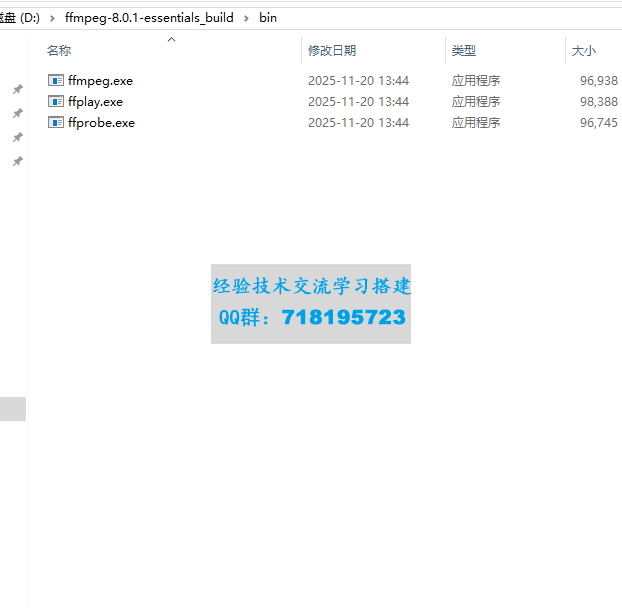Expand the chevron after the (D:) breadcrumb
622x608 pixels.
point(52,18)
